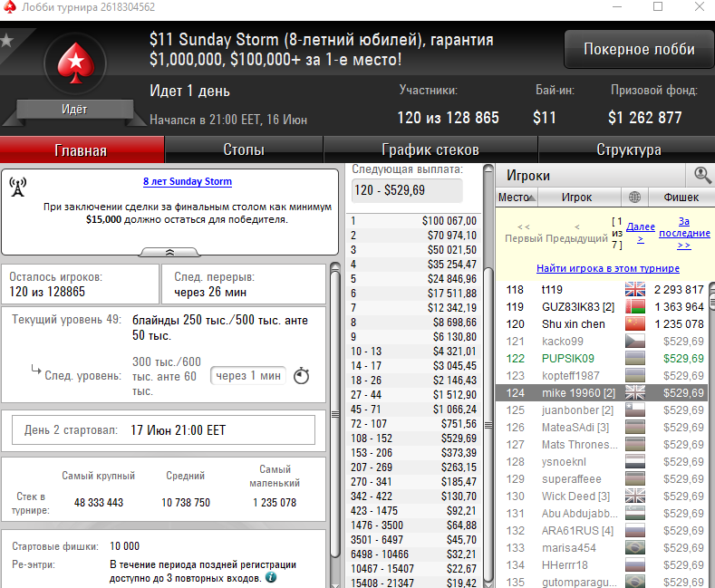The width and height of the screenshot is (715, 588).
Task: Click Найти игрока в этом турнире link
Action: 608,268
